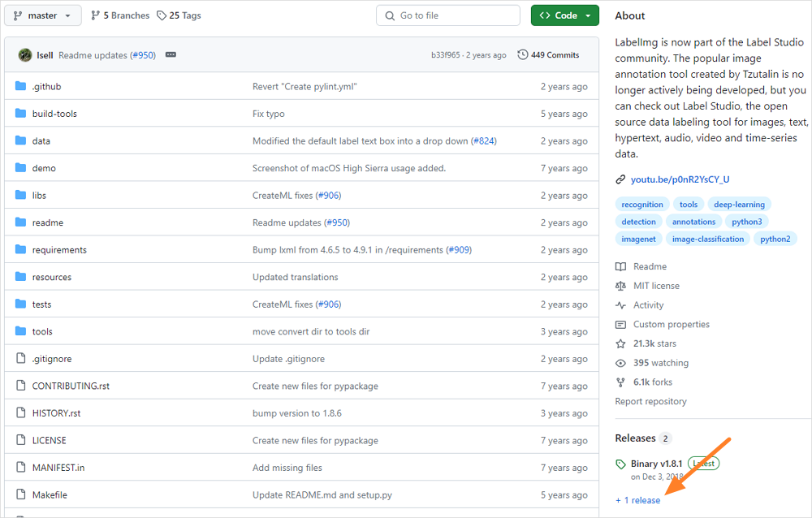Open the MIT license link
This screenshot has width=812, height=518.
pos(656,286)
